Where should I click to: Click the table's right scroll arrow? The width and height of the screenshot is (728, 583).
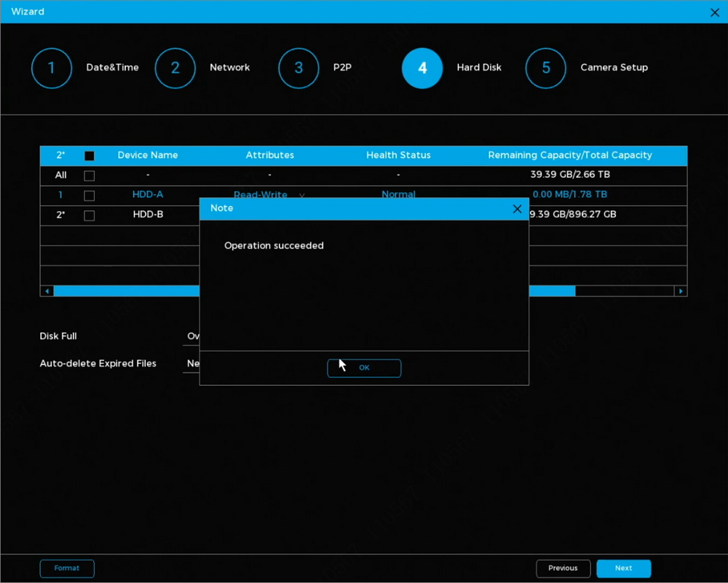pyautogui.click(x=681, y=291)
